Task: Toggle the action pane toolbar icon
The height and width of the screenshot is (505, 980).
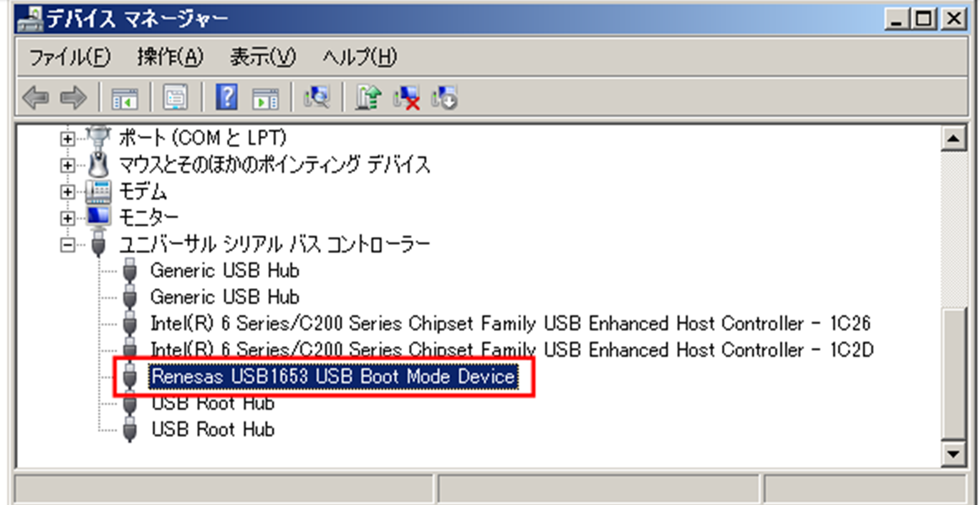Action: click(266, 99)
